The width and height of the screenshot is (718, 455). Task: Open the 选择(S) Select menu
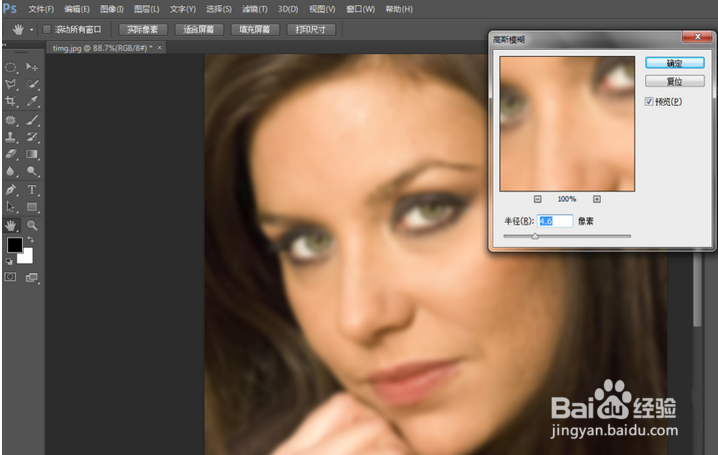(x=218, y=9)
